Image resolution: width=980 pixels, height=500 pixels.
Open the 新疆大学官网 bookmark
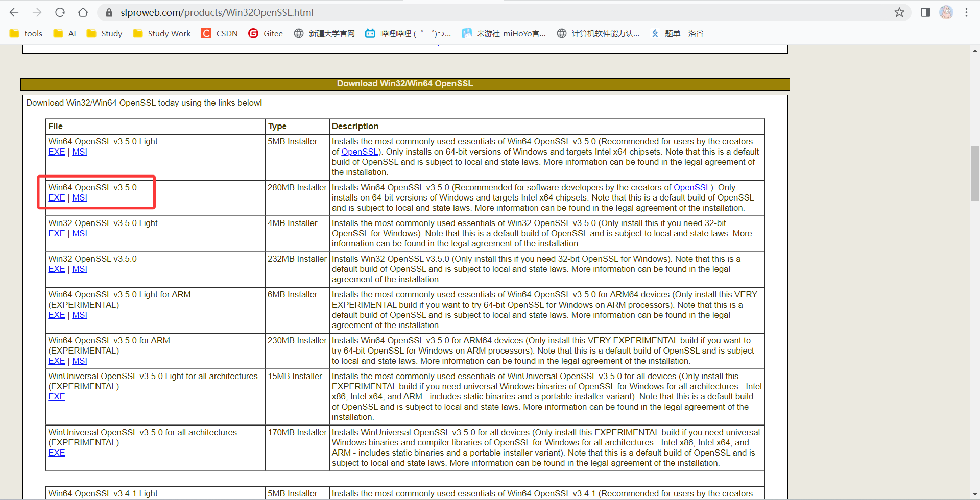(x=324, y=33)
